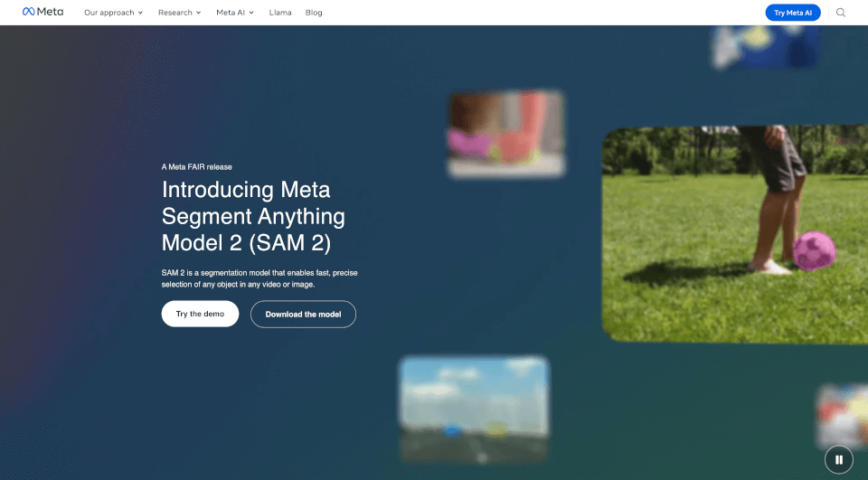Screen dimensions: 868x480
Task: Go to the Blog
Action: [x=314, y=12]
